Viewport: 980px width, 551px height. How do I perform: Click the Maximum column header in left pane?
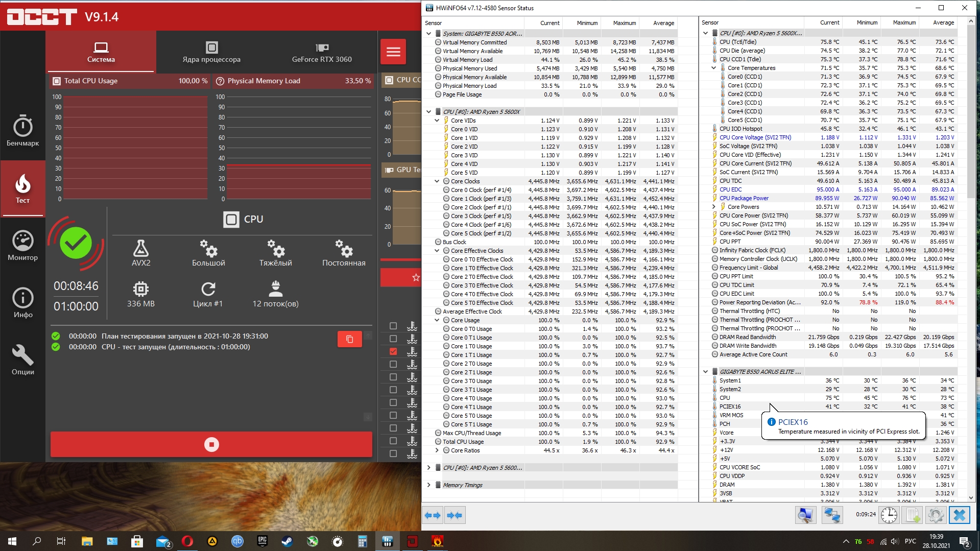click(620, 23)
